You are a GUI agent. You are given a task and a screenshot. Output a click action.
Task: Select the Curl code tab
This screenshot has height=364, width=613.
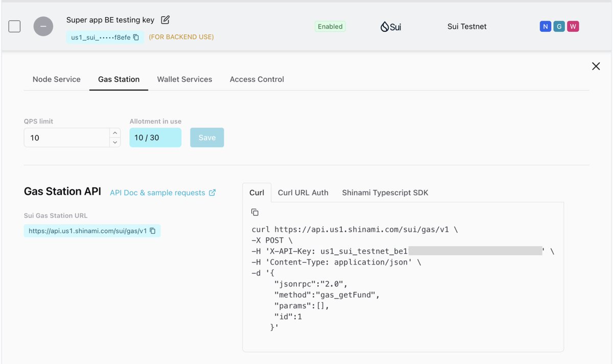coord(257,192)
